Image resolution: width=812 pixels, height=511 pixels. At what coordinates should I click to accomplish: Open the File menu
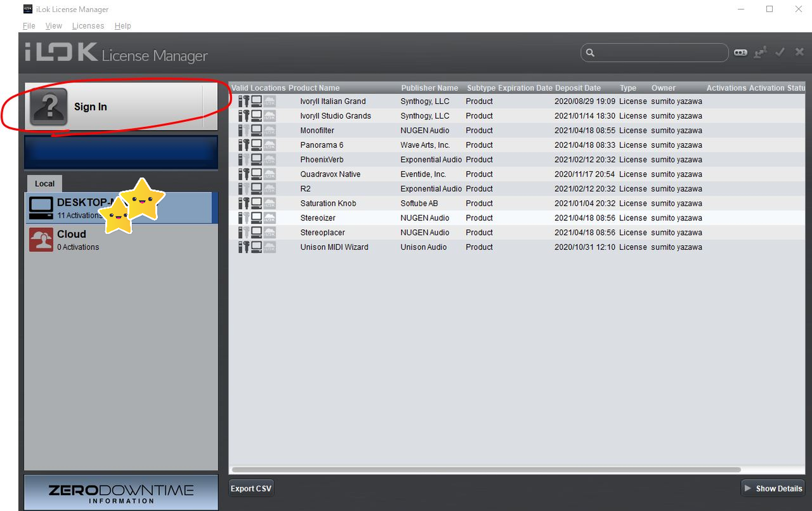point(29,25)
